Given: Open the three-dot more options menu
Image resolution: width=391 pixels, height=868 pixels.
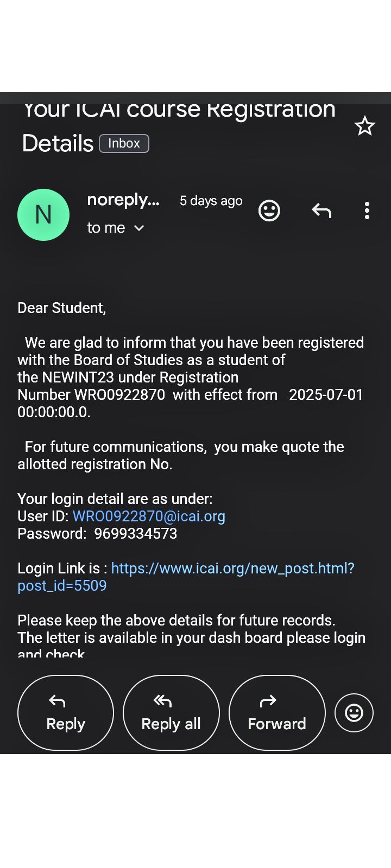Looking at the screenshot, I should pos(367,210).
